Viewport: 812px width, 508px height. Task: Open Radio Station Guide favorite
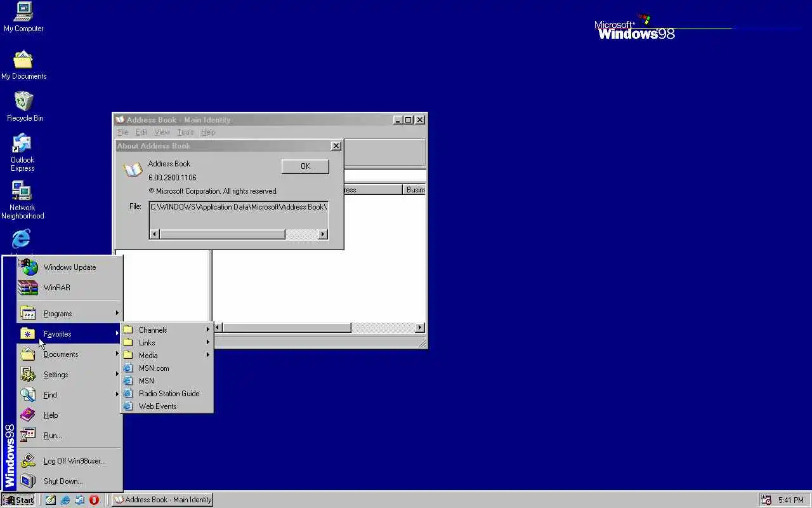coord(167,394)
